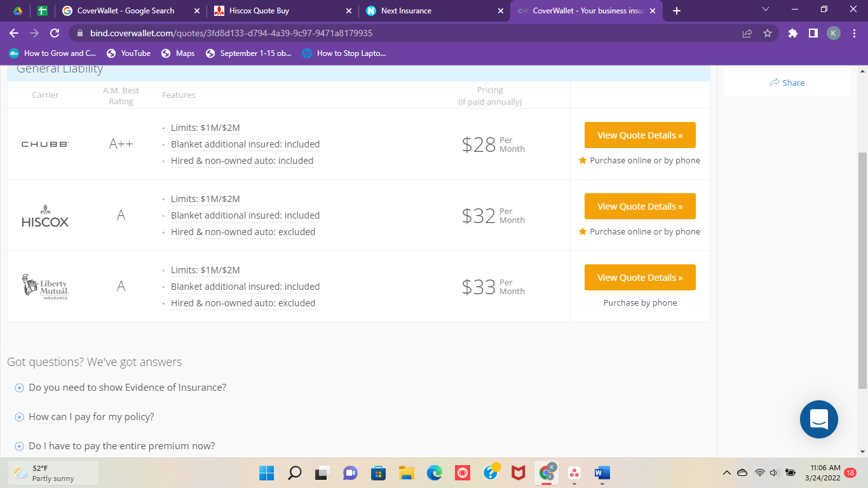Click the $28 per month price
This screenshot has height=488, width=868.
pyautogui.click(x=493, y=145)
